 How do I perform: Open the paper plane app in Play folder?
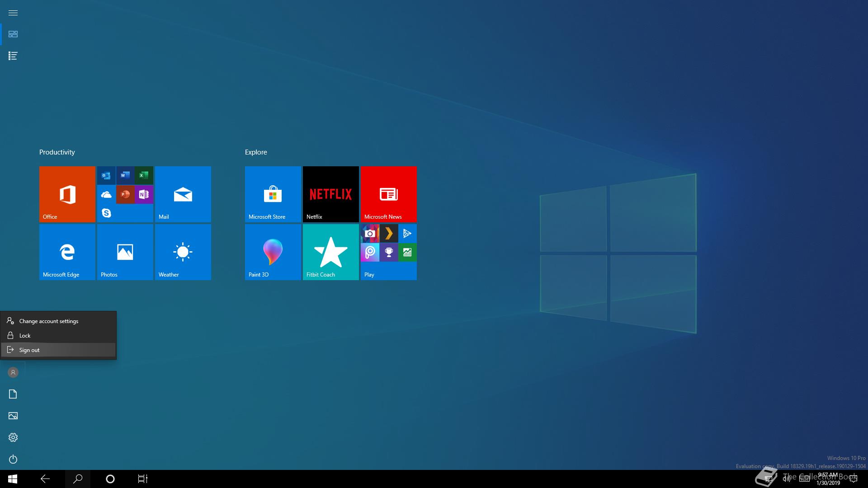407,233
